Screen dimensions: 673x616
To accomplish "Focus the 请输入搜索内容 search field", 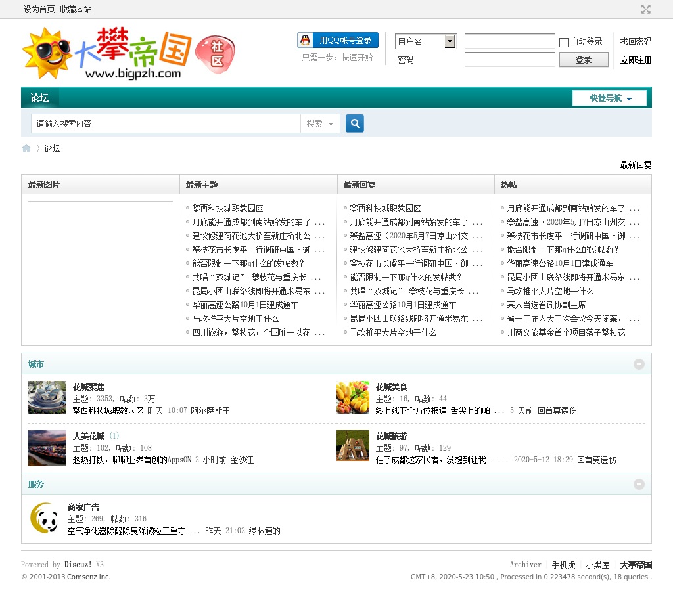I will [x=166, y=123].
